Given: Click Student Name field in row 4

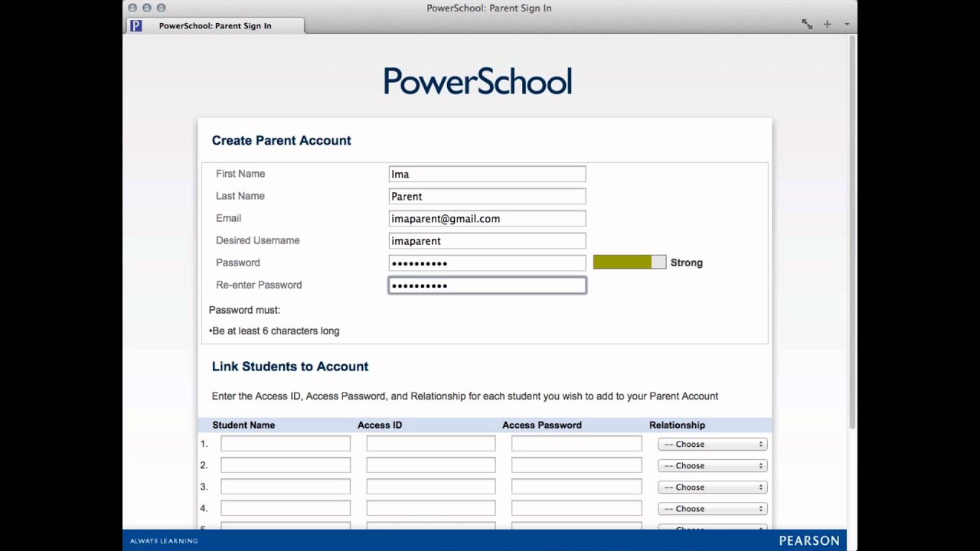Looking at the screenshot, I should 286,508.
